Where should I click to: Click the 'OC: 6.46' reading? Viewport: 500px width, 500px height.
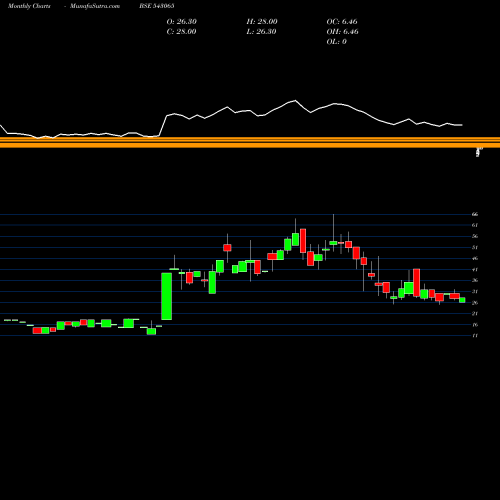[342, 22]
